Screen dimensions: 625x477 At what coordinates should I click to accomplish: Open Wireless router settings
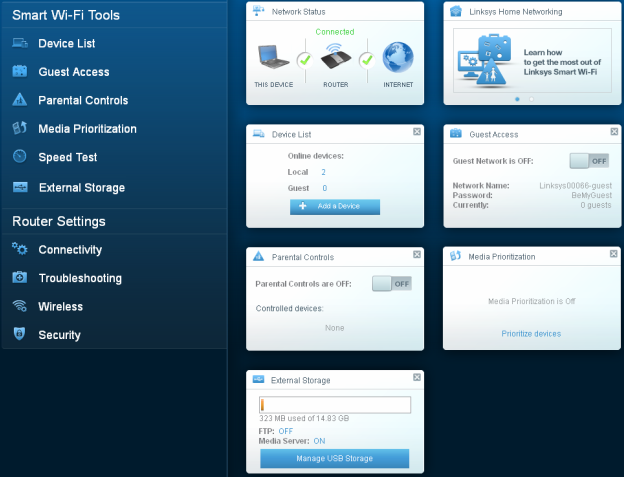coord(61,306)
